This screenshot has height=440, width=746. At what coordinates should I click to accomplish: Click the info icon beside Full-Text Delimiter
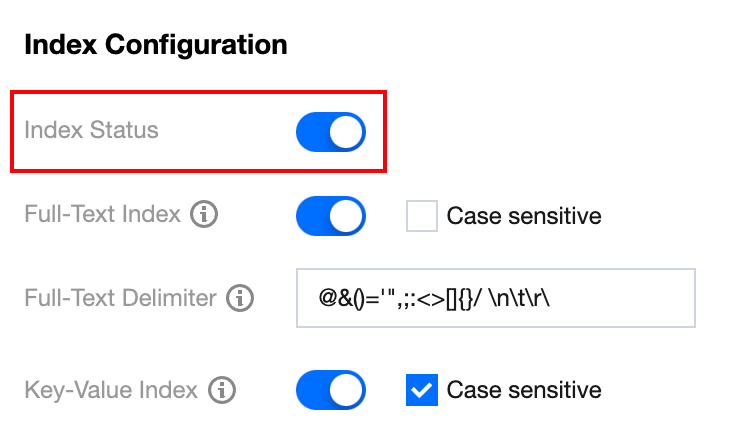(240, 298)
